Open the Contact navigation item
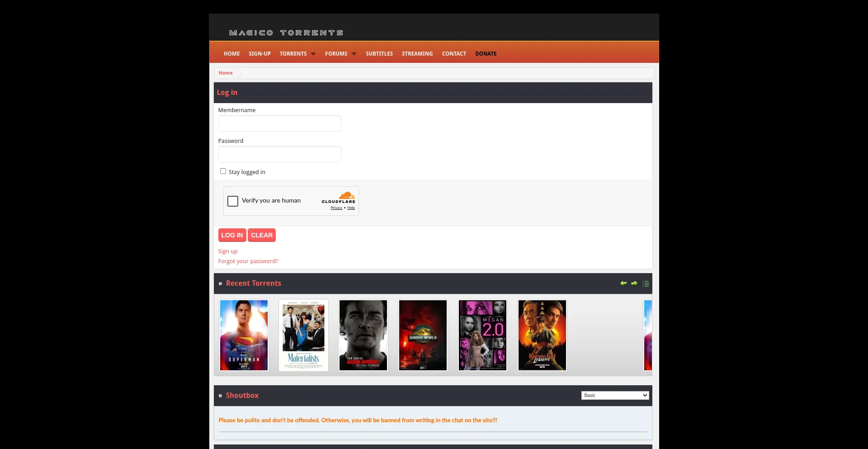868x449 pixels. pyautogui.click(x=454, y=54)
